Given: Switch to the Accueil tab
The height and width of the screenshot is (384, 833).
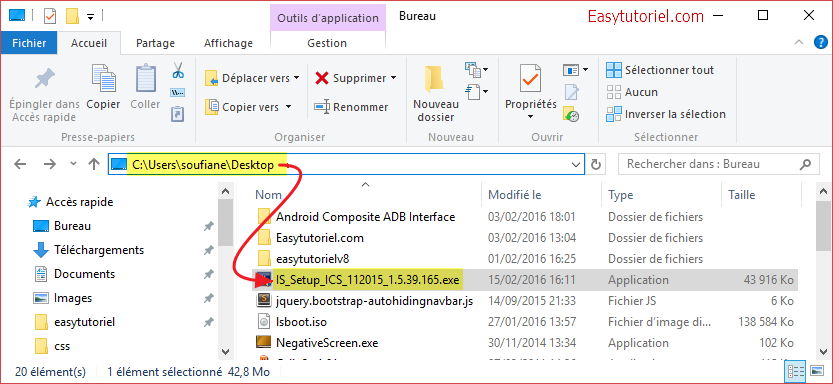Looking at the screenshot, I should point(89,43).
